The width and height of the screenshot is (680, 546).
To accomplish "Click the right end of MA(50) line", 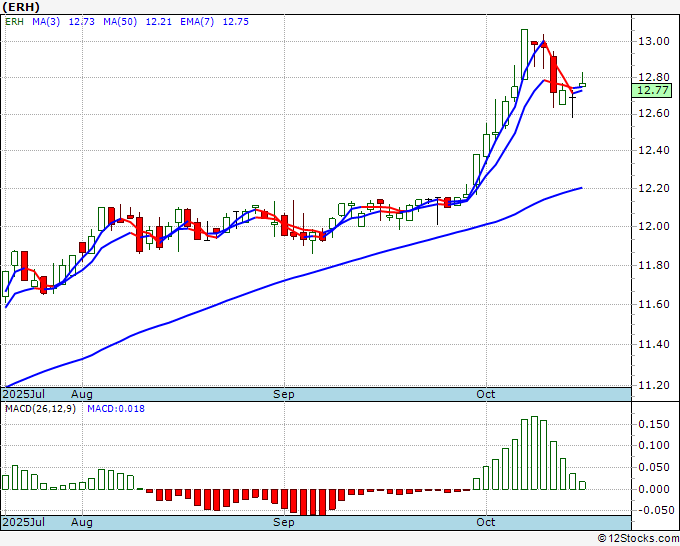I will click(x=581, y=188).
